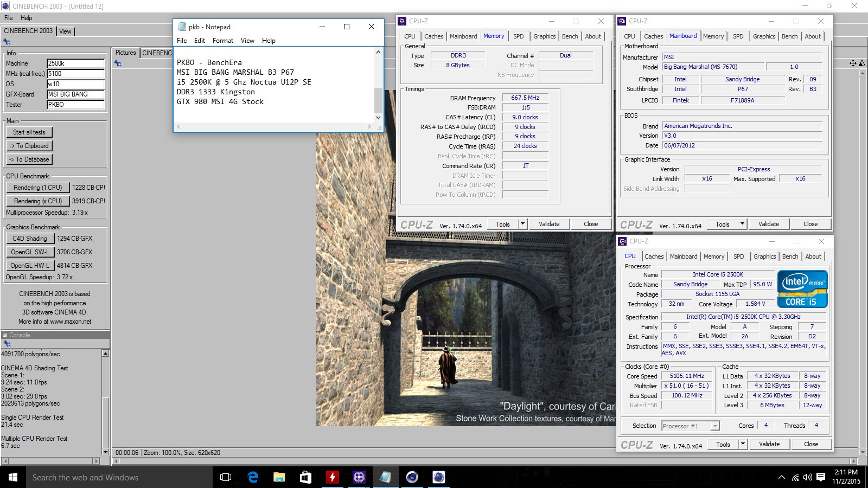Switch to Cinebench View tab
The image size is (868, 488).
pyautogui.click(x=65, y=31)
